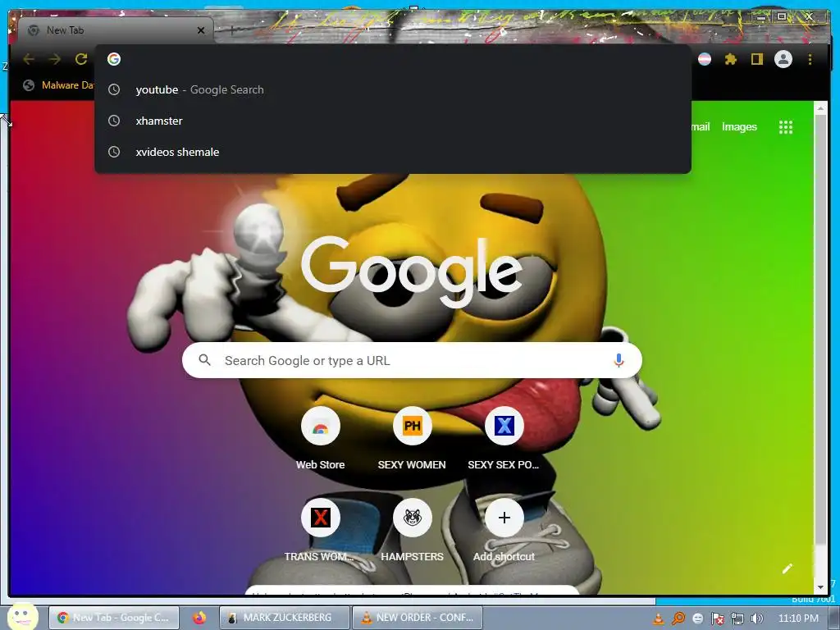Minimize the Chrome window
The image size is (840, 630).
pos(760,16)
